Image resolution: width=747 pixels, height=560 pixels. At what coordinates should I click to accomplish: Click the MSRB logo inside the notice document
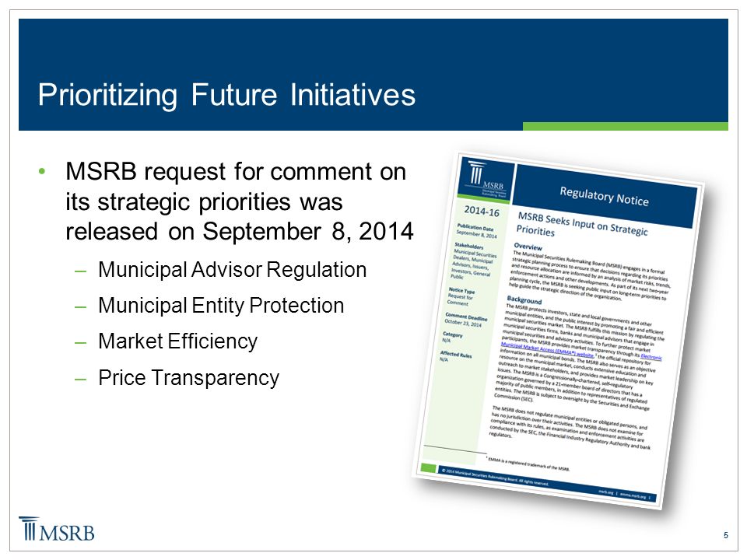click(486, 180)
